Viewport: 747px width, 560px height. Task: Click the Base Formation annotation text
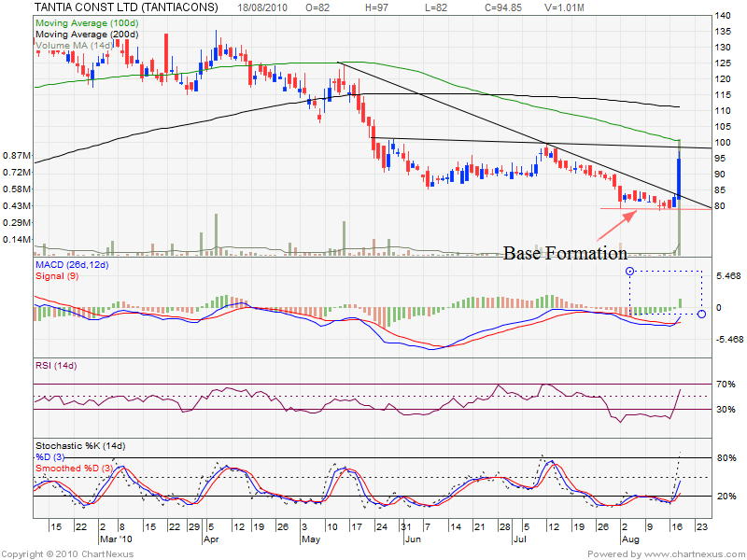pyautogui.click(x=565, y=253)
